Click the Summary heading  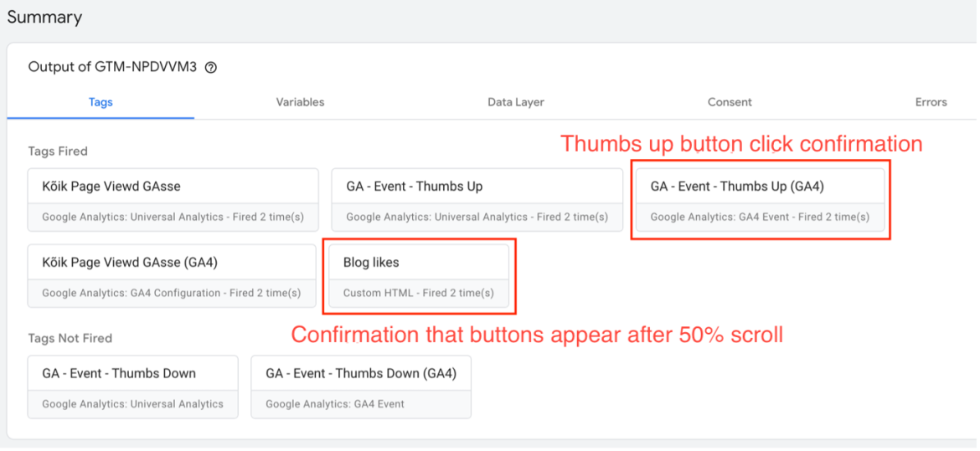(x=44, y=17)
